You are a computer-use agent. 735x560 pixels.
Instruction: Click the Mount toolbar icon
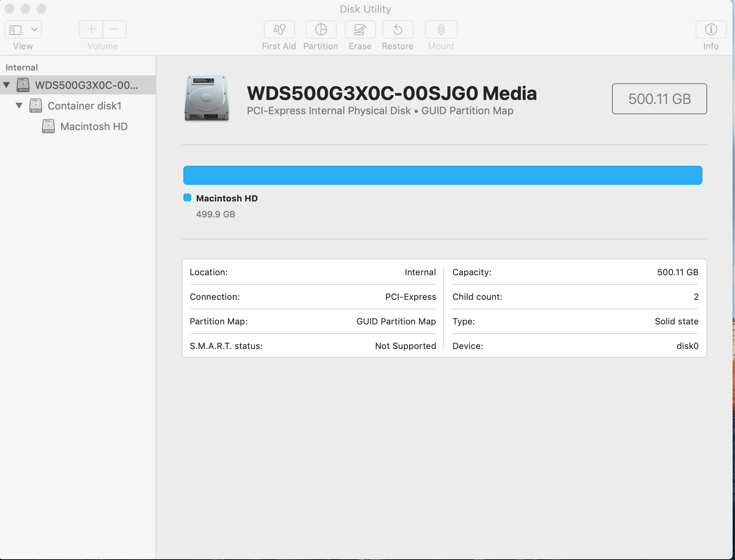click(441, 30)
